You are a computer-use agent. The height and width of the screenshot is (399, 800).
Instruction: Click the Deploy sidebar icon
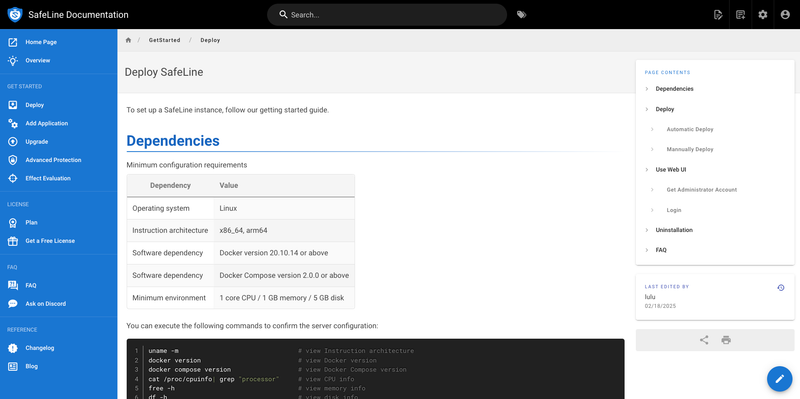[x=13, y=105]
